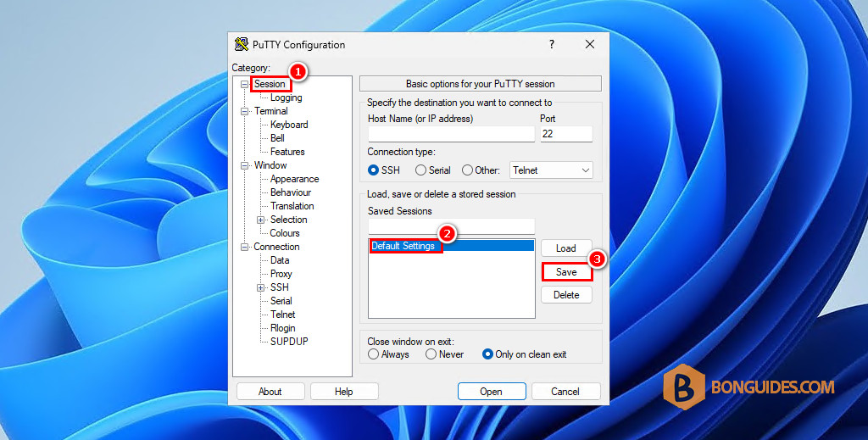Click the Help button
Screen dimensions: 868x440
tap(344, 392)
